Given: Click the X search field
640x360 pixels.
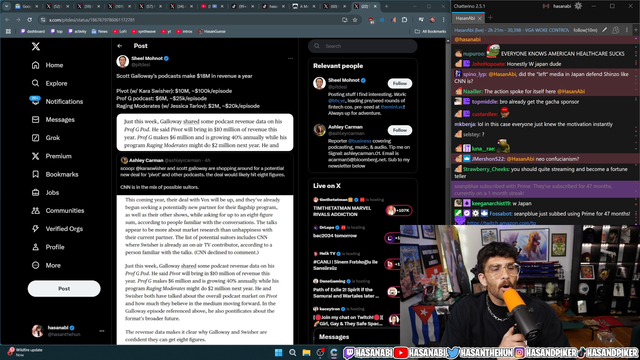Looking at the screenshot, I should (x=363, y=46).
